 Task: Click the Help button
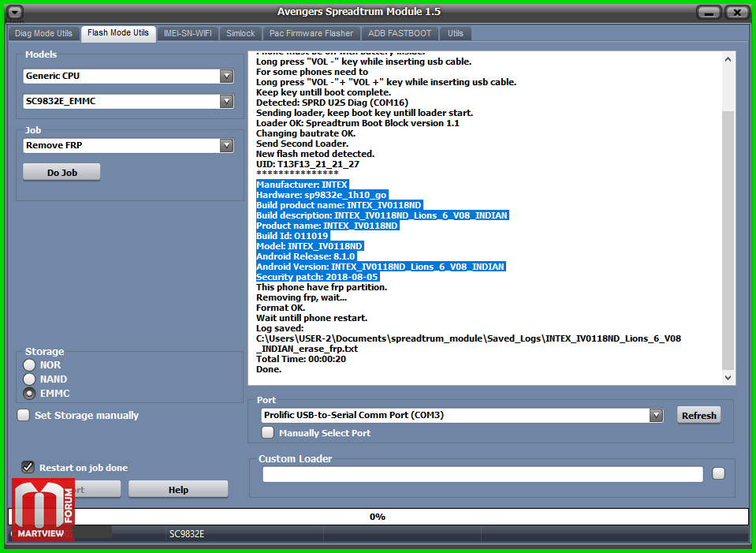[178, 489]
